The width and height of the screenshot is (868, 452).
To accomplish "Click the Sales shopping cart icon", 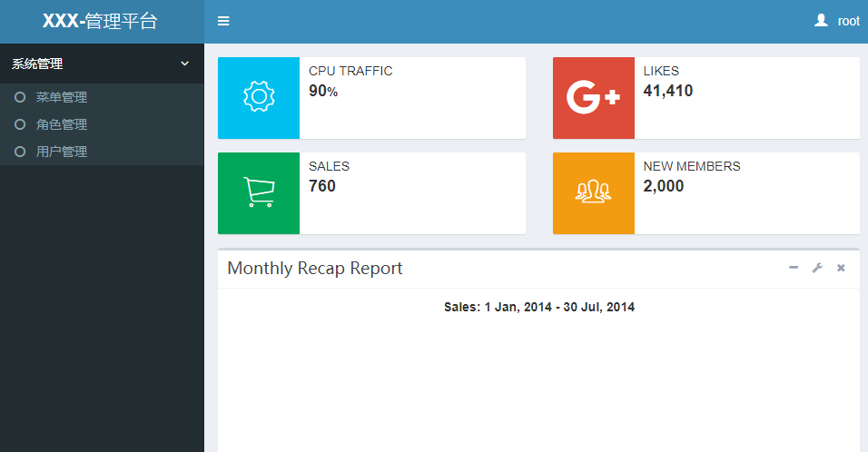I will [259, 192].
